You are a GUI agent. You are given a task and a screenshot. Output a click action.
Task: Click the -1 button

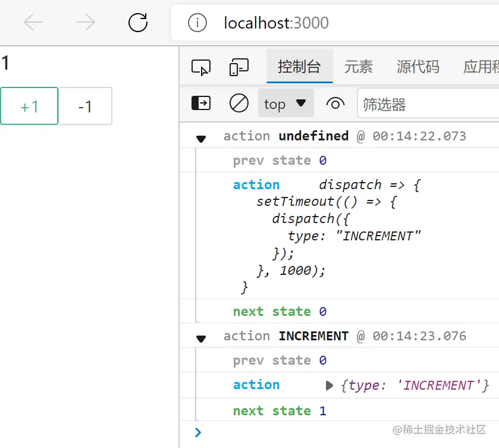(x=85, y=106)
